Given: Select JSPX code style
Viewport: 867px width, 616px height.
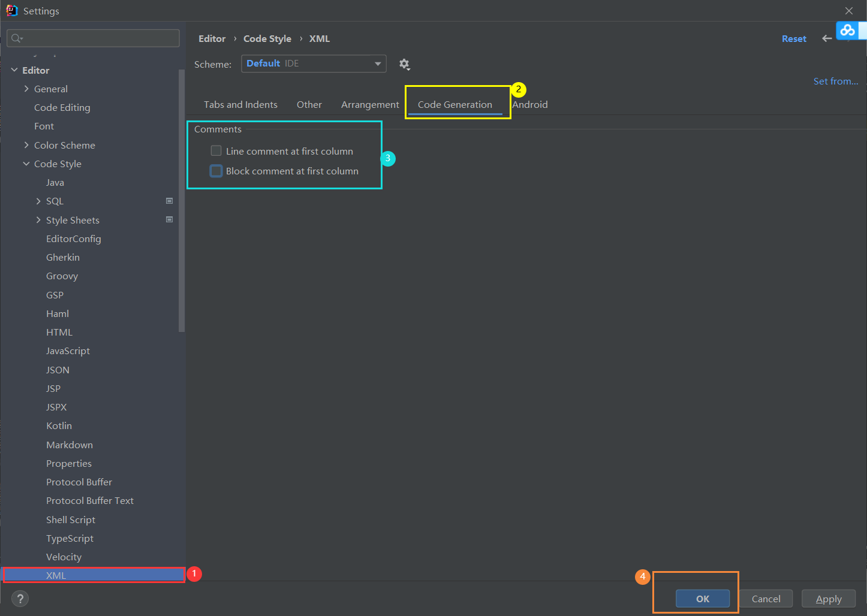Looking at the screenshot, I should click(56, 407).
